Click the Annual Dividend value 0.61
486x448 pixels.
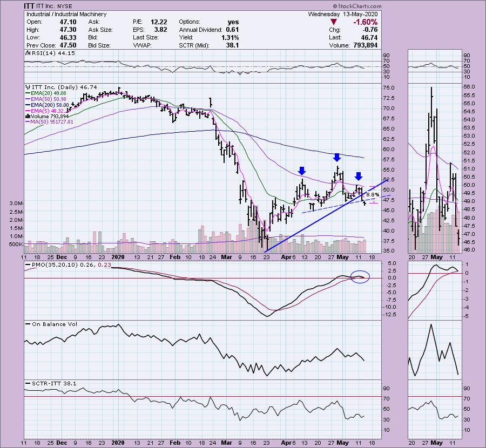click(x=232, y=30)
